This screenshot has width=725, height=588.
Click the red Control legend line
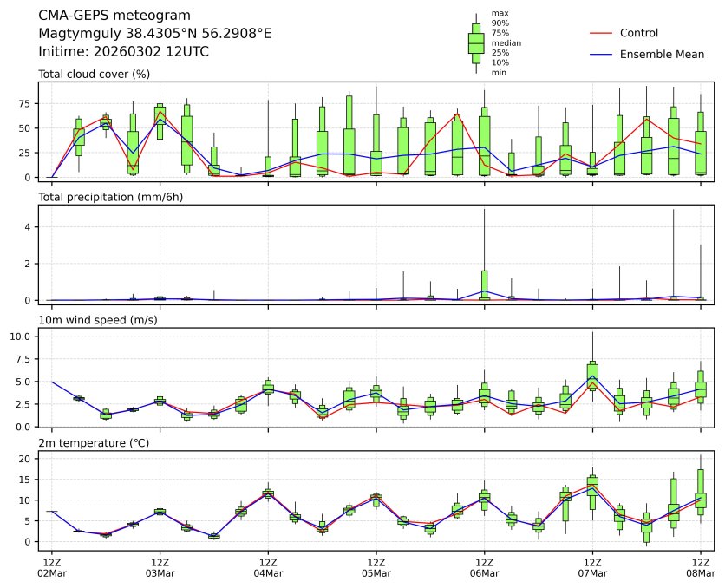pos(601,33)
